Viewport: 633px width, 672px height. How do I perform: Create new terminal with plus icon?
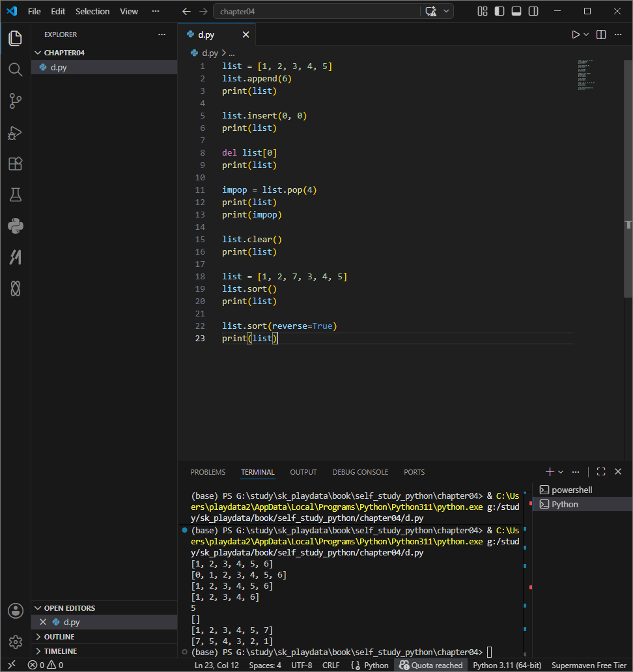pyautogui.click(x=550, y=472)
